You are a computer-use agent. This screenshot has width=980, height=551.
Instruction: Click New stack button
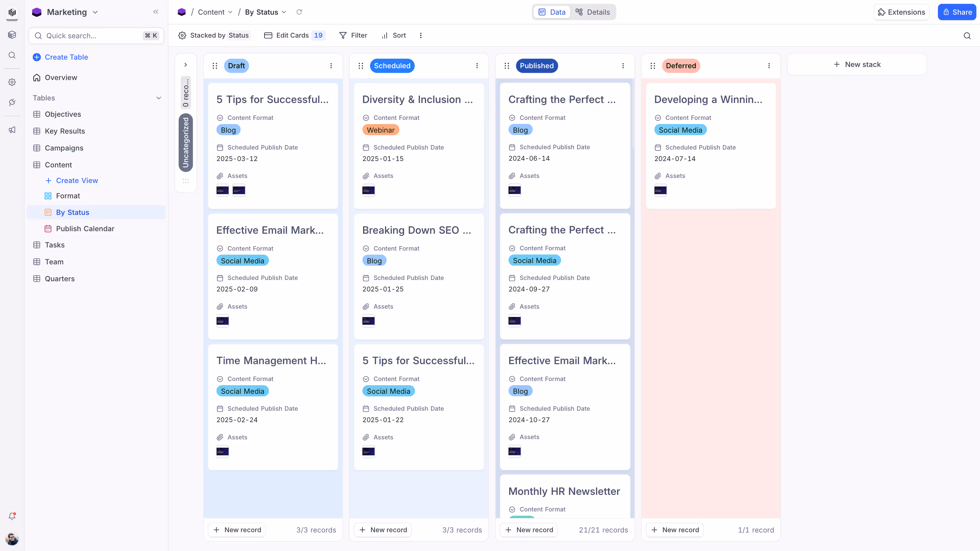pos(857,65)
